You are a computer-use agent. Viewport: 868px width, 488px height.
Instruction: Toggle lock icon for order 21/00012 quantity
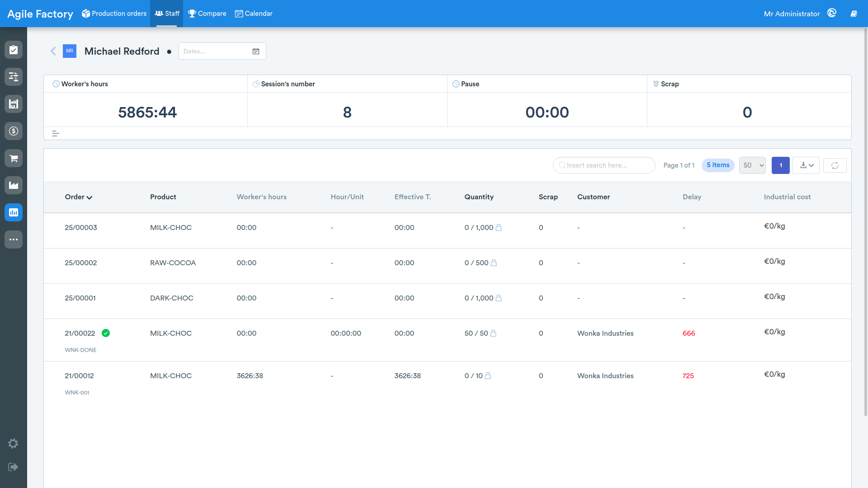pyautogui.click(x=488, y=375)
